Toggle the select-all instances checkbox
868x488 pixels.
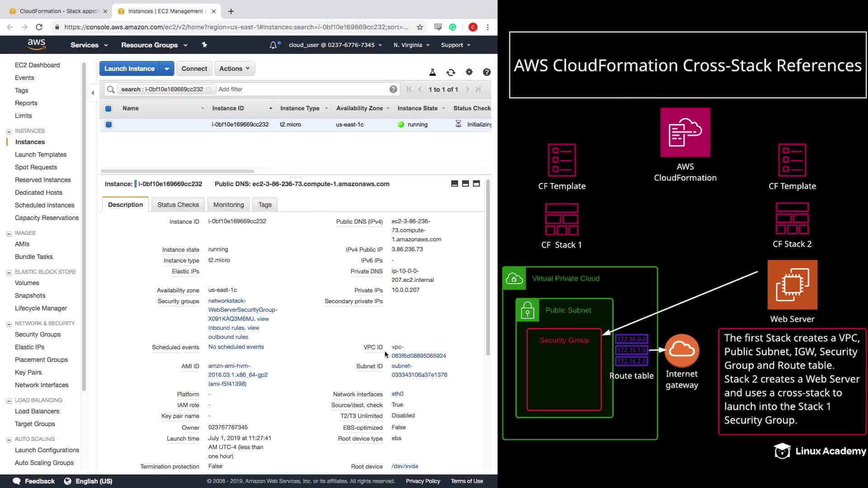click(108, 108)
